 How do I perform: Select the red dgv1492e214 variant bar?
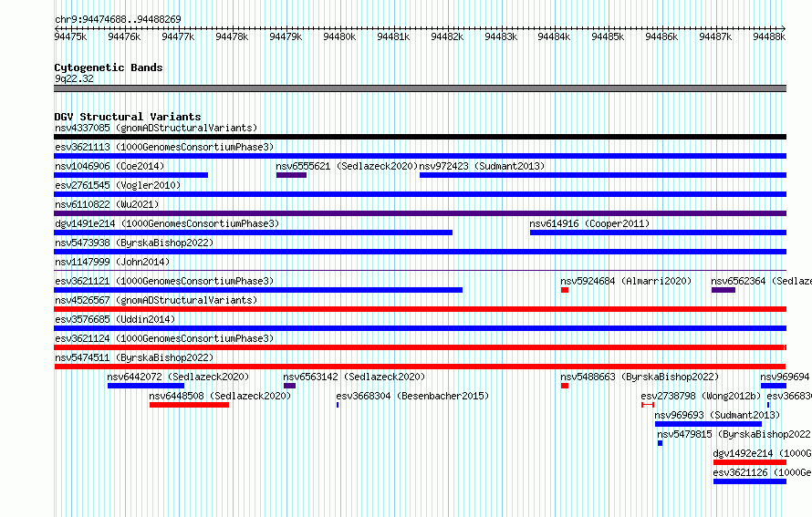pos(750,462)
